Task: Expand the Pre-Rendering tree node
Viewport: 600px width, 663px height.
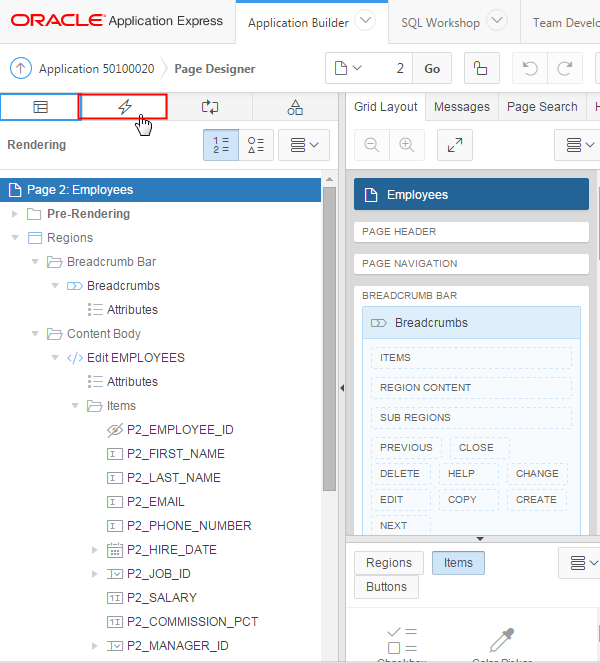Action: (15, 214)
